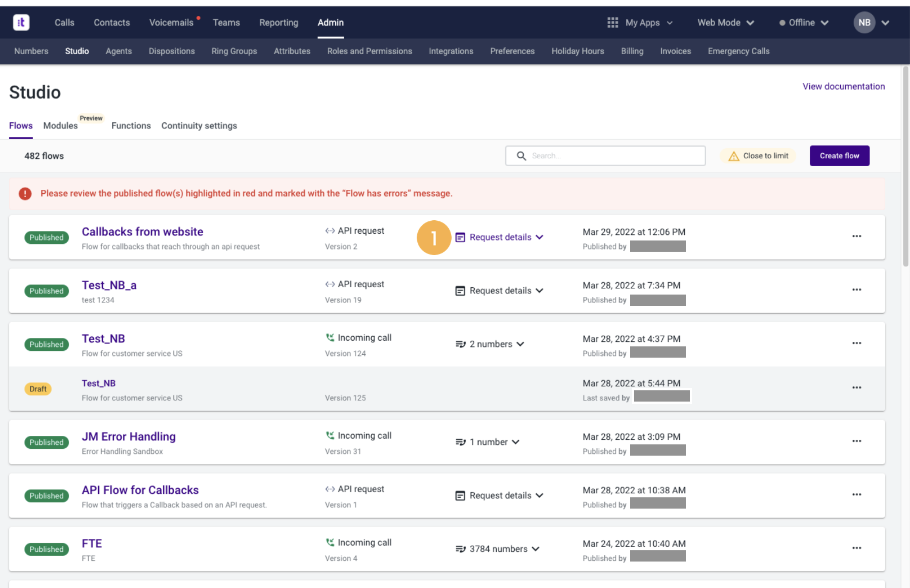Open the three-dot menu for Callbacks from website
The image size is (910, 588).
pyautogui.click(x=857, y=237)
